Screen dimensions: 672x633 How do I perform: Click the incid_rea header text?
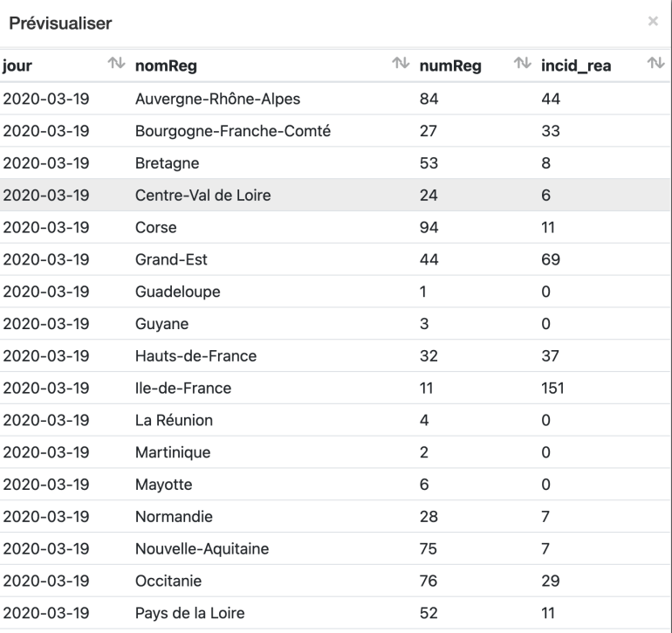click(576, 66)
